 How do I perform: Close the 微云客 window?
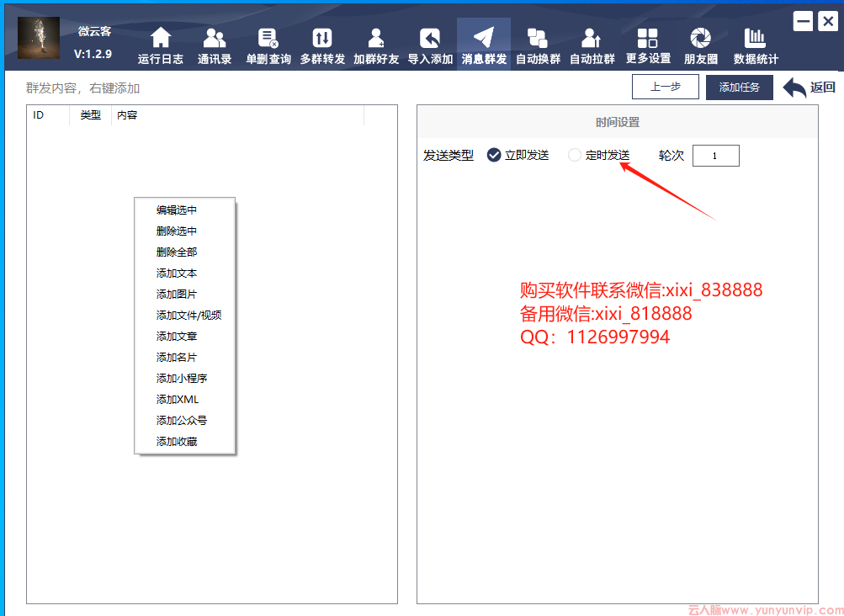(x=828, y=22)
